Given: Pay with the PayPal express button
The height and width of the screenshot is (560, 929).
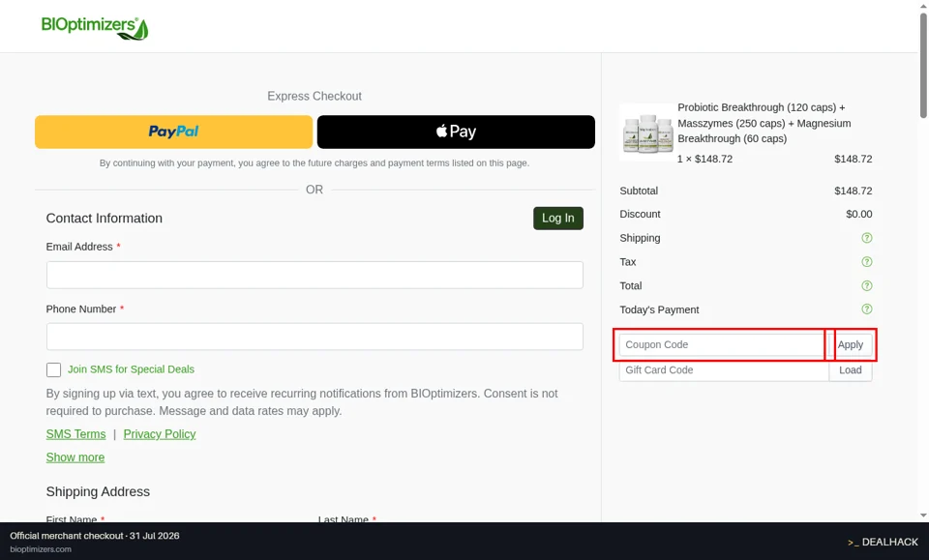Looking at the screenshot, I should pos(173,132).
